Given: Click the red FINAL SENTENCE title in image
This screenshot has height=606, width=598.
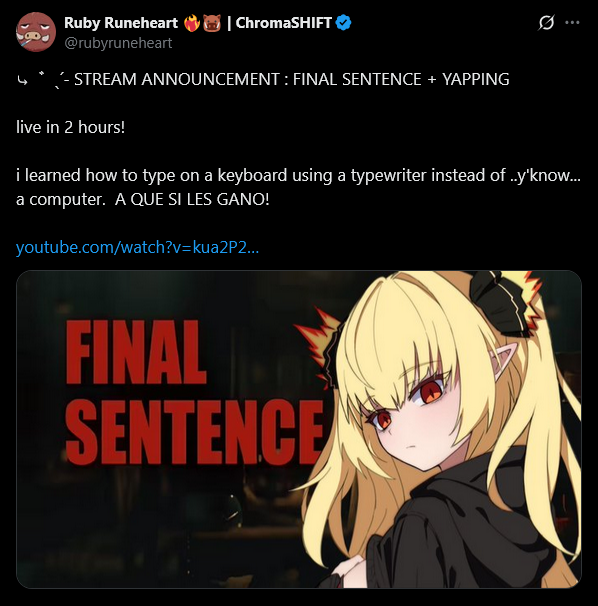Looking at the screenshot, I should [x=194, y=390].
